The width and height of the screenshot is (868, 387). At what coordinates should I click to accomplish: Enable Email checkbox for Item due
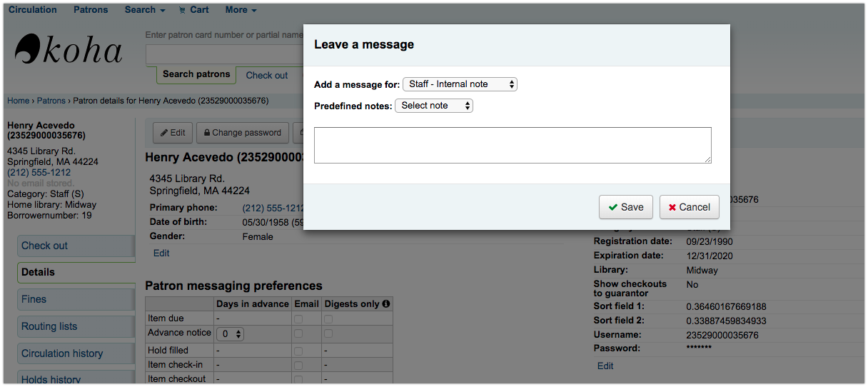[x=298, y=318]
